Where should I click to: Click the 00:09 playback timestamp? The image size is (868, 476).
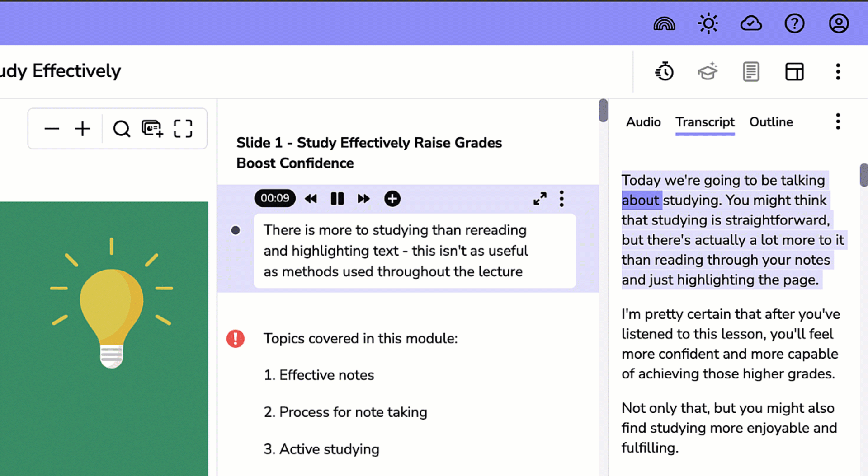pyautogui.click(x=274, y=198)
